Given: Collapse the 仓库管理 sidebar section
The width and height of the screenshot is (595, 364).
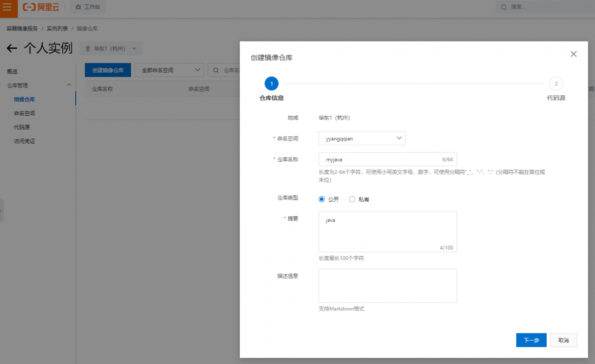Looking at the screenshot, I should (x=69, y=85).
